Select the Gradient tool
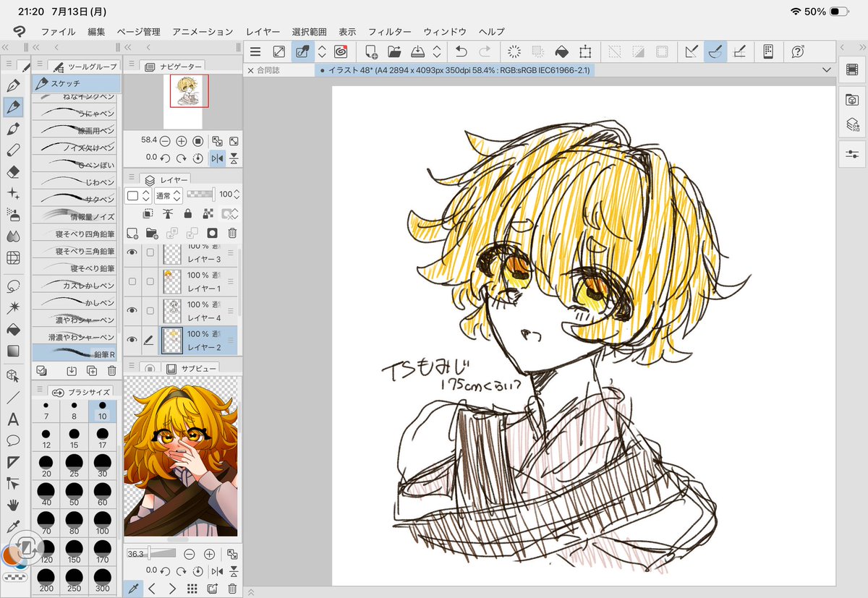Viewport: 868px width, 598px height. pos(12,351)
